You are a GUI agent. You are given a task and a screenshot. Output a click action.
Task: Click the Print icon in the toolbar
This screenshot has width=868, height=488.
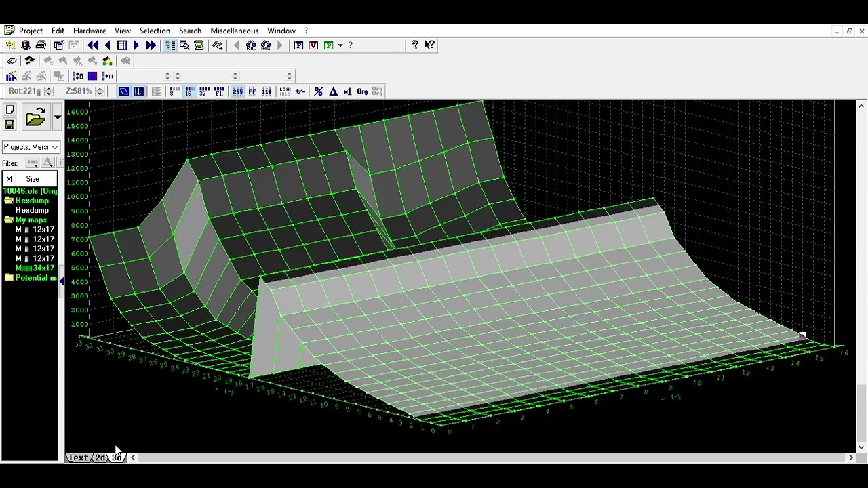click(x=41, y=45)
